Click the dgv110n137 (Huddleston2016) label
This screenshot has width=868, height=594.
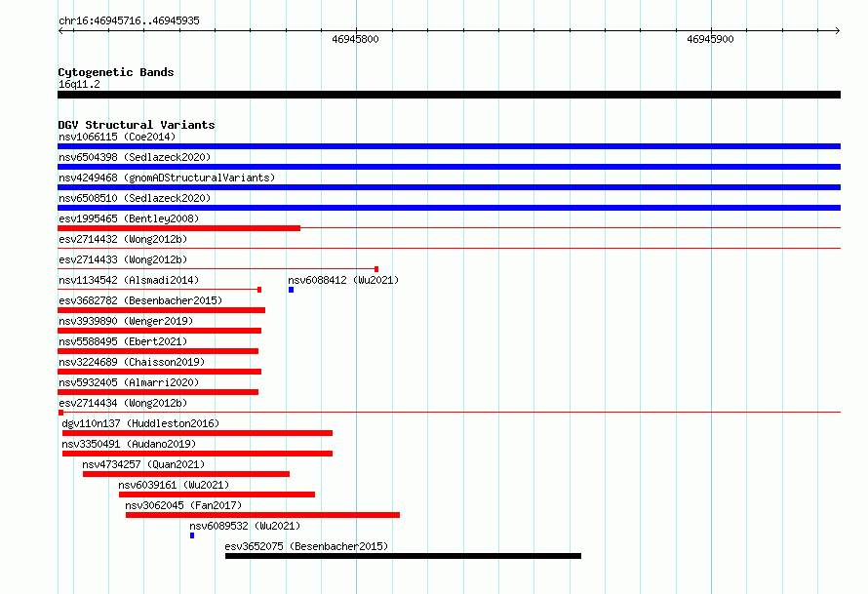(x=140, y=423)
